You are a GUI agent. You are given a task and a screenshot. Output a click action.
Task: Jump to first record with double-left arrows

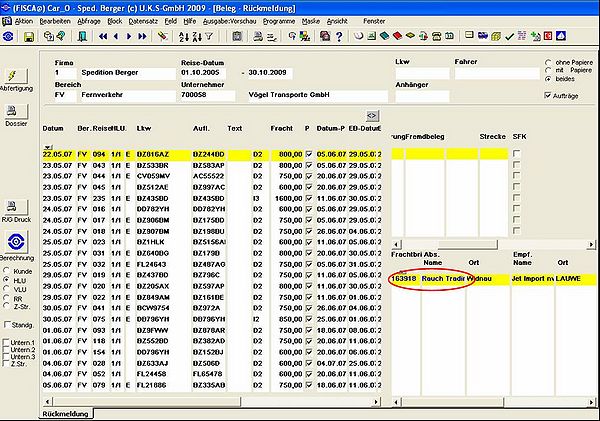point(103,36)
